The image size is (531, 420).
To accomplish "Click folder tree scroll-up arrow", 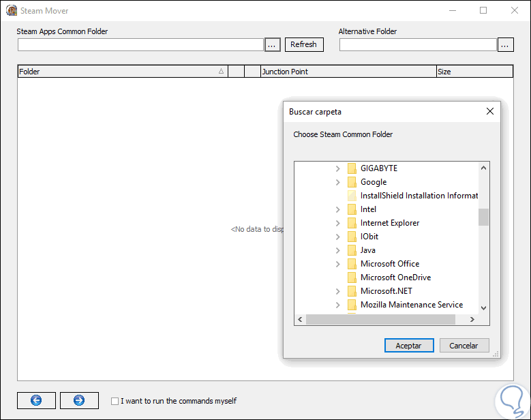I will click(483, 168).
